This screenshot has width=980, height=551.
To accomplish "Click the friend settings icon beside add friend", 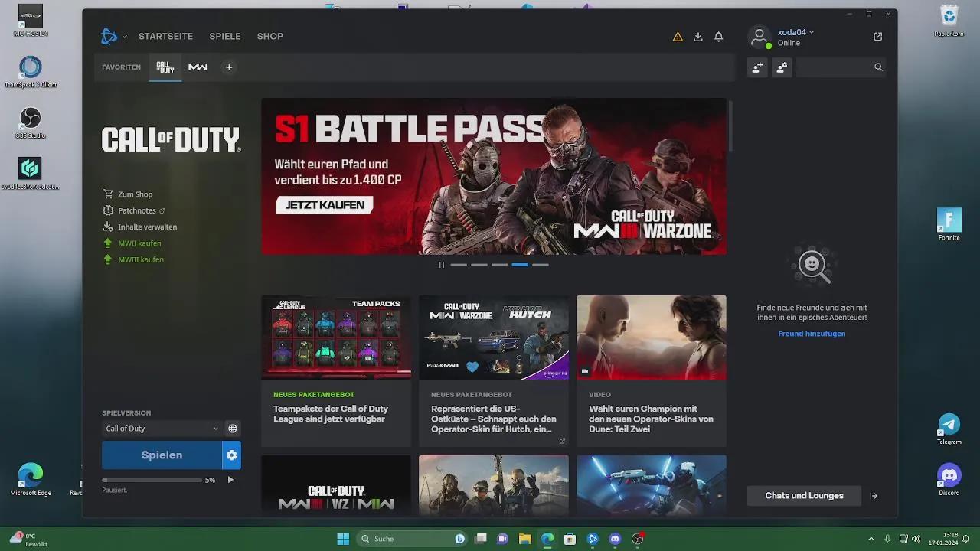I will click(782, 67).
